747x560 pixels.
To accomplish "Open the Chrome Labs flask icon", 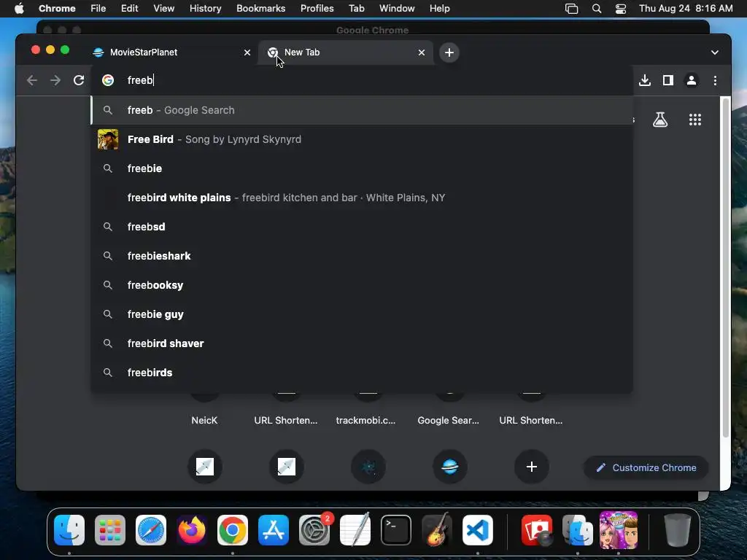I will 659,120.
